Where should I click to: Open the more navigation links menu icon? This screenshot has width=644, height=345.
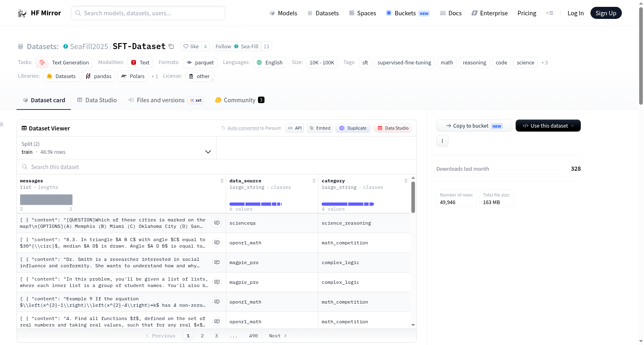[549, 13]
